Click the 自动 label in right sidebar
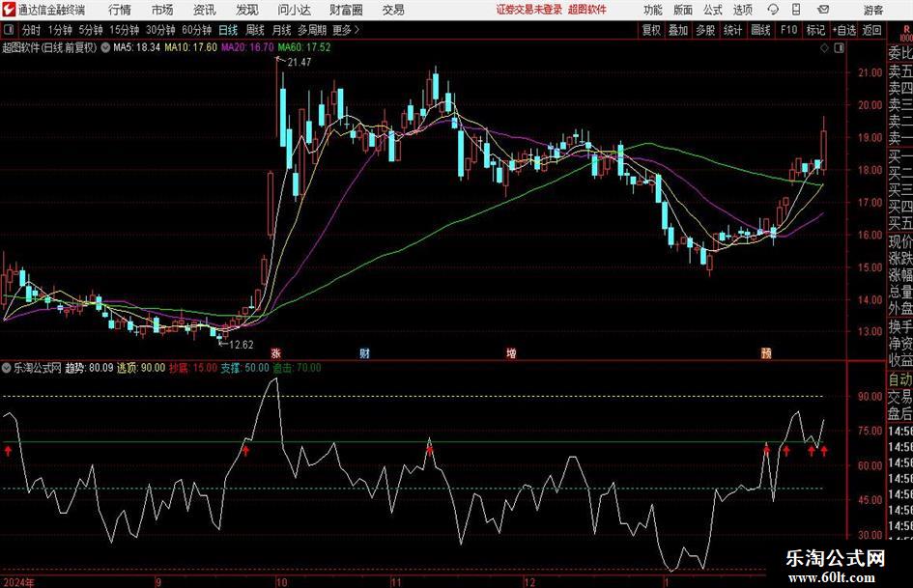This screenshot has width=913, height=588. coord(899,379)
